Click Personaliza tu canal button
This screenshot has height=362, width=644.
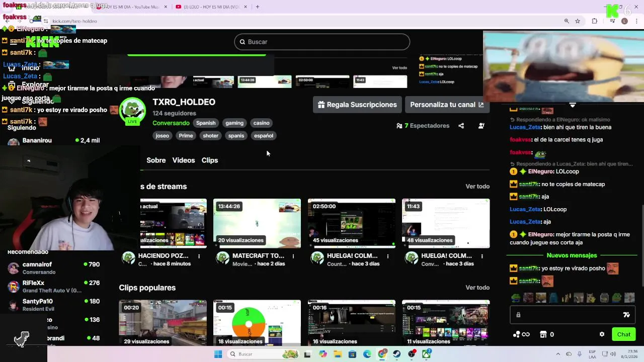[x=447, y=105]
